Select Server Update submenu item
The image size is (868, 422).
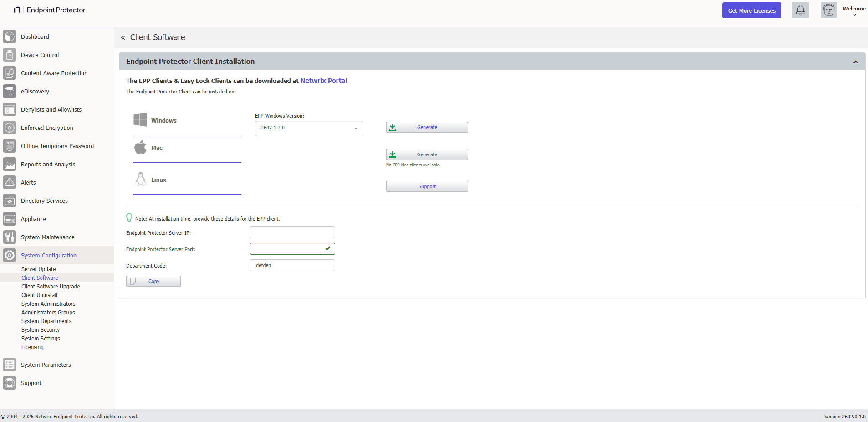pyautogui.click(x=39, y=269)
